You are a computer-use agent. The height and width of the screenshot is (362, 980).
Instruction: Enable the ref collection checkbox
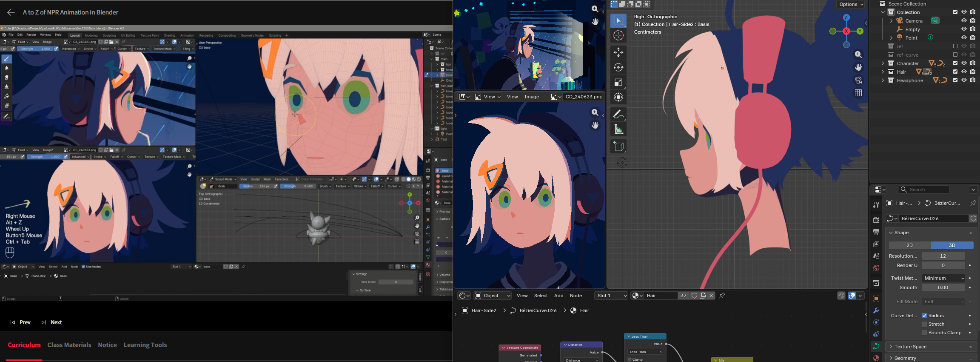click(x=955, y=46)
